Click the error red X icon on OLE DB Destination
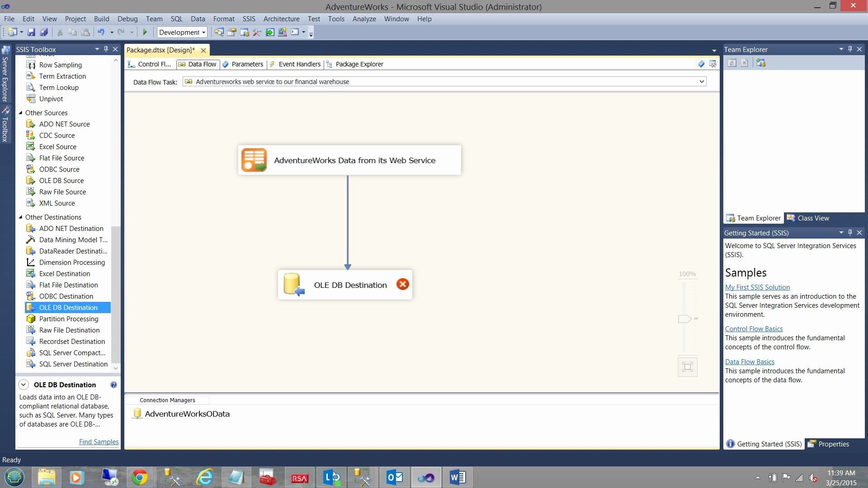868x488 pixels. coord(402,284)
